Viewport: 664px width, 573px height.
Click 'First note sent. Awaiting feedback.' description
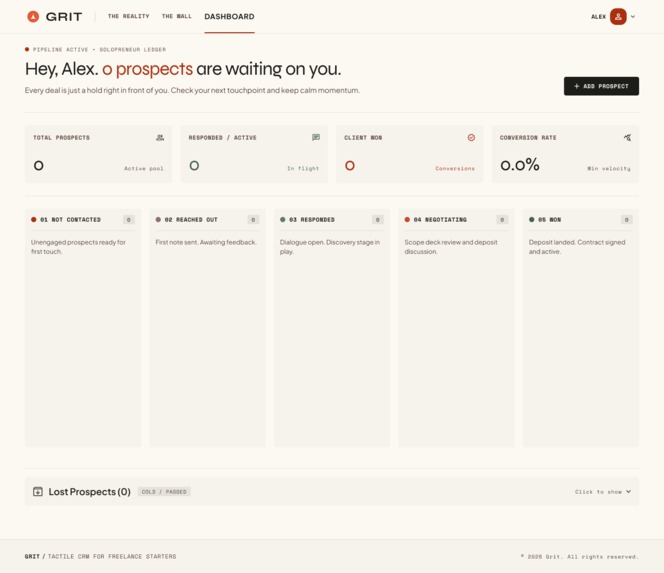click(206, 242)
